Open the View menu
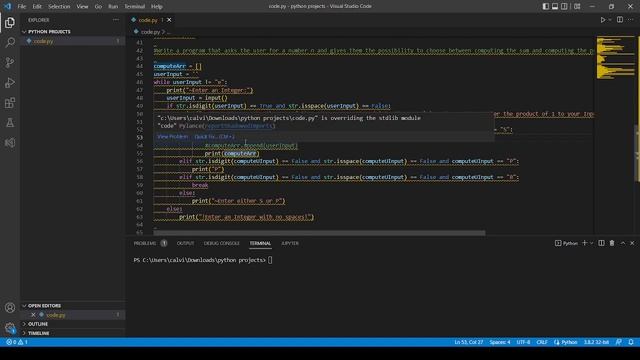This screenshot has width=640, height=360. 82,6
